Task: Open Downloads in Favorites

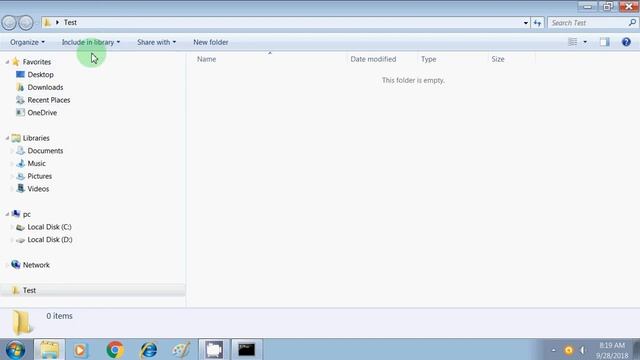Action: [x=45, y=87]
